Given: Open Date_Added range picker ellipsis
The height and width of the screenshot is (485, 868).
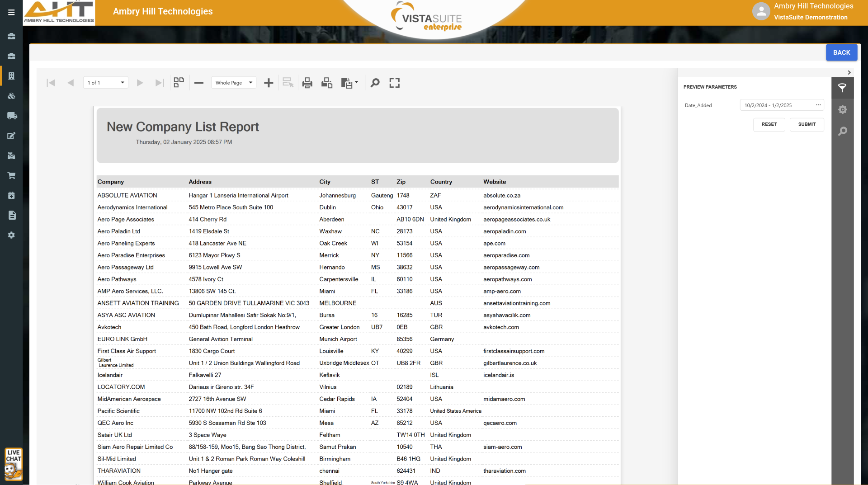Looking at the screenshot, I should [x=818, y=105].
